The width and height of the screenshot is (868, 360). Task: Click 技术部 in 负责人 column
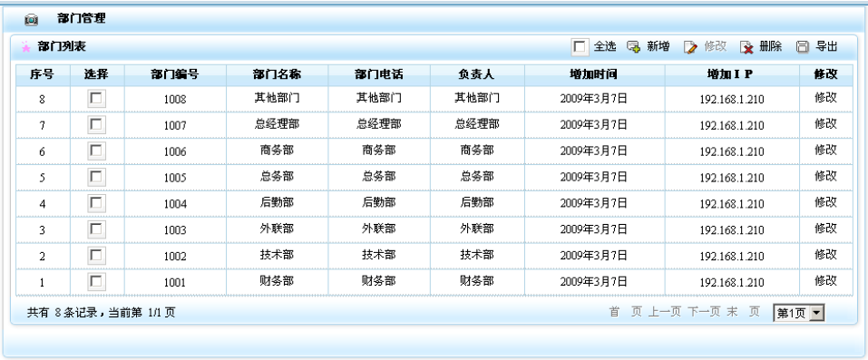[476, 255]
